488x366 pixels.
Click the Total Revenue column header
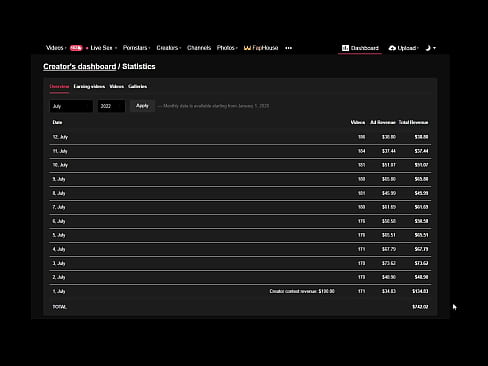(413, 122)
